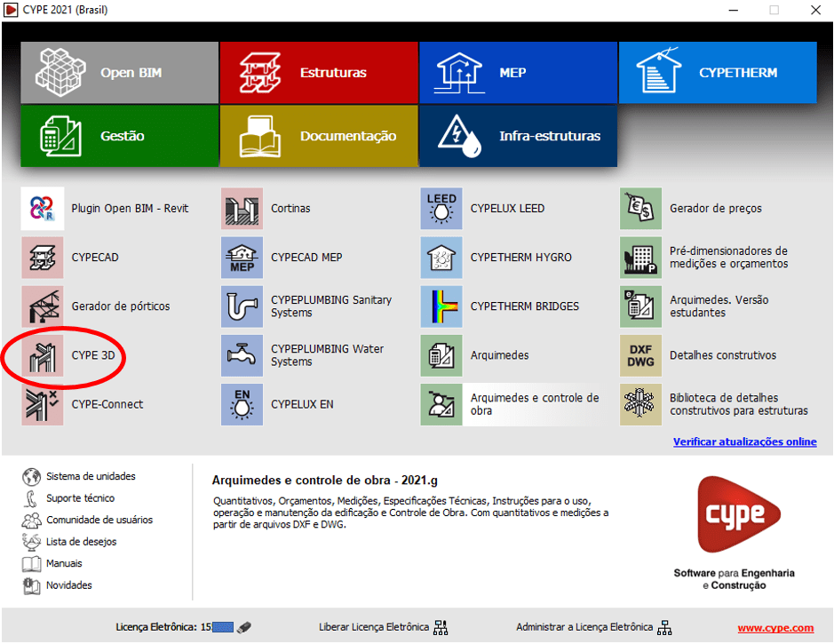Click the USB key icon by license number
Viewport: 834px width, 644px height.
[x=244, y=627]
